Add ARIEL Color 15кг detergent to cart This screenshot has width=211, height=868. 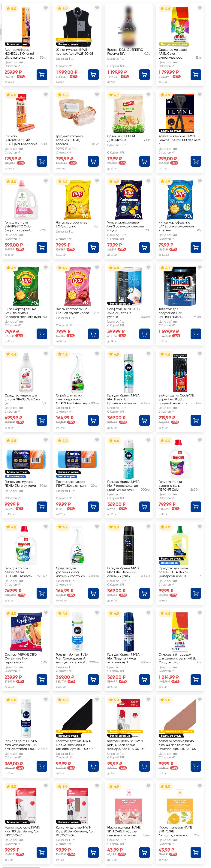tap(195, 75)
